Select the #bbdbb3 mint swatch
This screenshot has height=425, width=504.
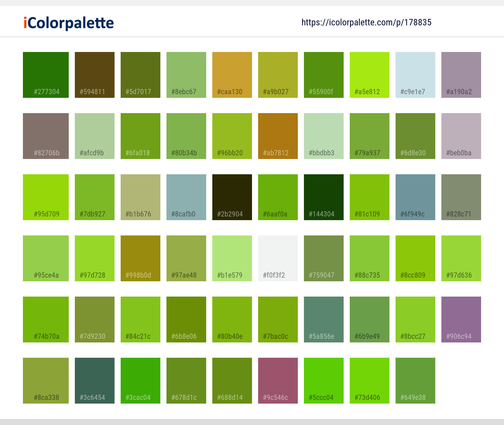(x=324, y=136)
